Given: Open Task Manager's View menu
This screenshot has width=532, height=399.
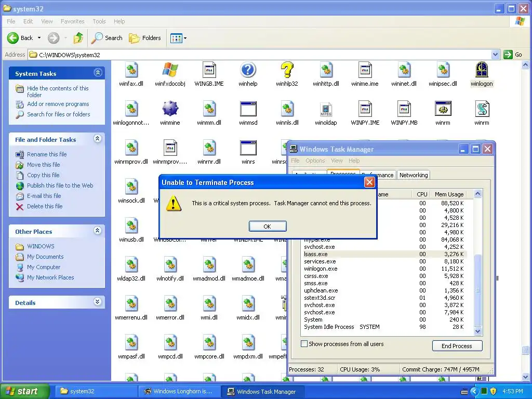Looking at the screenshot, I should tap(337, 161).
